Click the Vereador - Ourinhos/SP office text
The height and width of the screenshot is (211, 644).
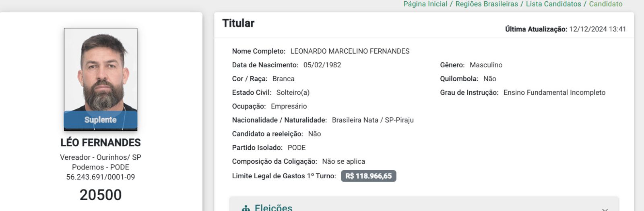coord(101,157)
